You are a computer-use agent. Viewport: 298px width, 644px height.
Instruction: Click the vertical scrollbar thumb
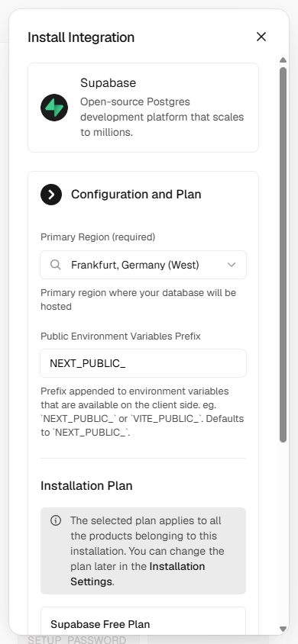(283, 255)
